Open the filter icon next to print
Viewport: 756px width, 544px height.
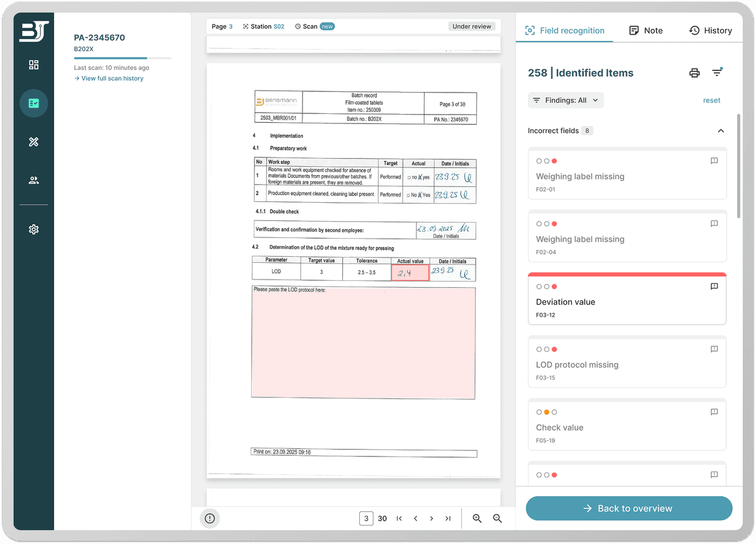coord(717,73)
